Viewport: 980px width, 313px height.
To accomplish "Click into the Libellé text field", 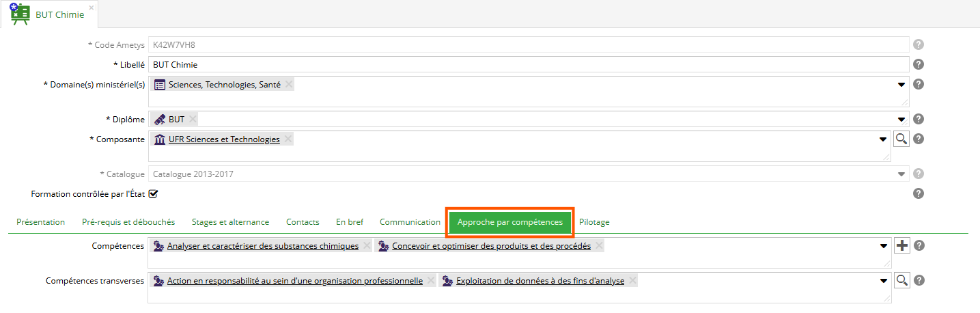I will point(529,65).
